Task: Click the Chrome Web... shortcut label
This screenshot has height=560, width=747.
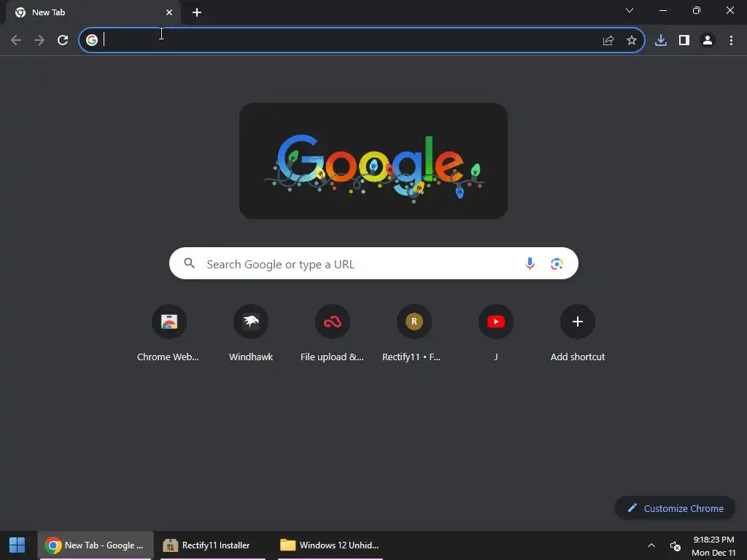Action: point(169,357)
